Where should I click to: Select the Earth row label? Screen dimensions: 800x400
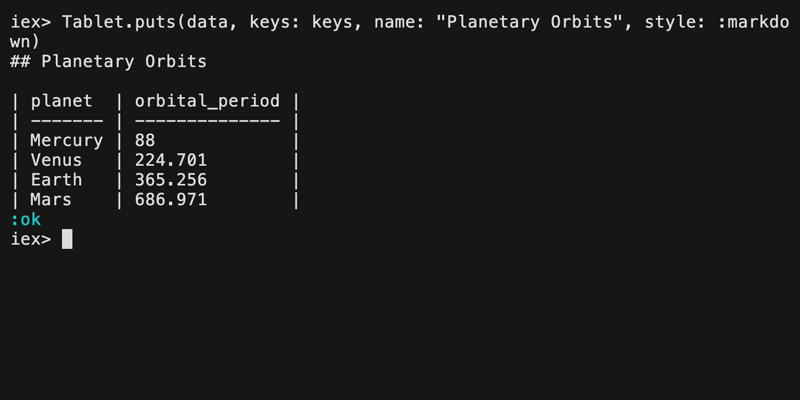(x=56, y=181)
